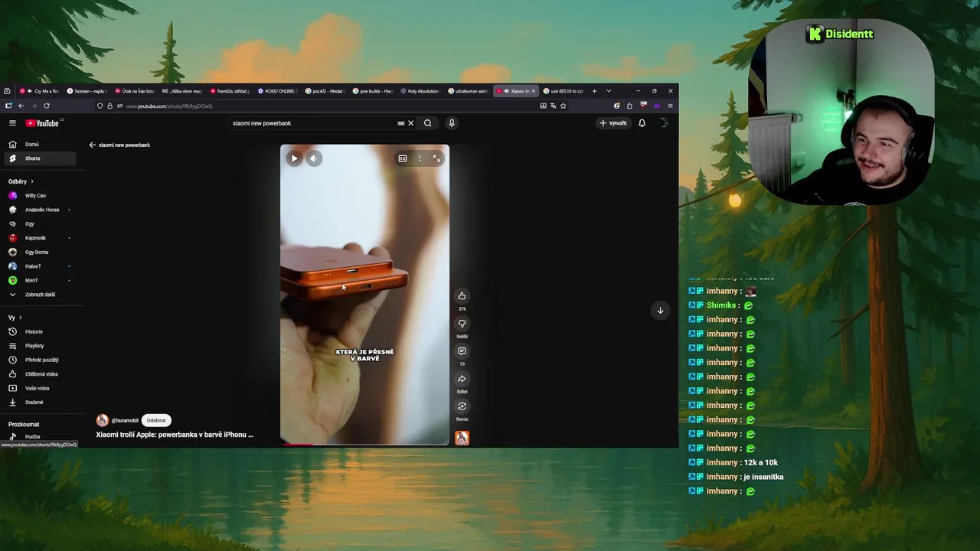Toggle closed captions on the Short
The image size is (980, 551).
(402, 158)
